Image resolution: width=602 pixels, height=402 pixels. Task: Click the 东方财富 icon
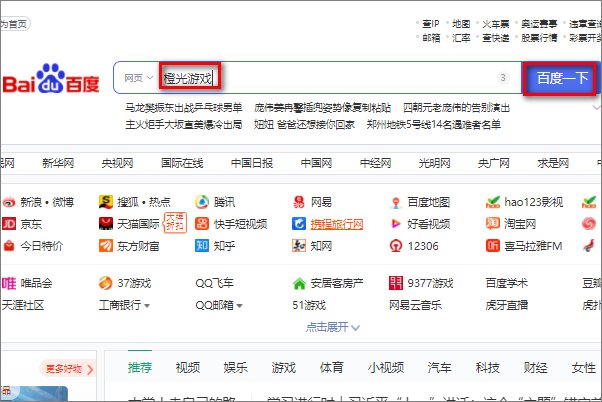106,246
